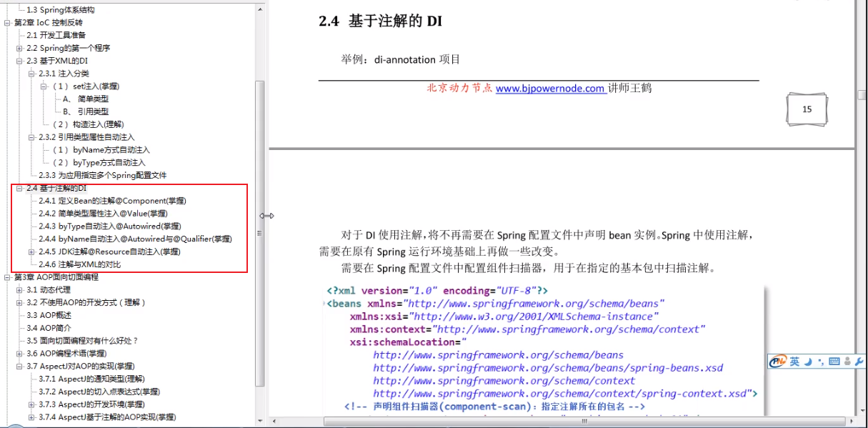
Task: Collapse the 2.3 基于XML的DI node
Action: coord(19,61)
